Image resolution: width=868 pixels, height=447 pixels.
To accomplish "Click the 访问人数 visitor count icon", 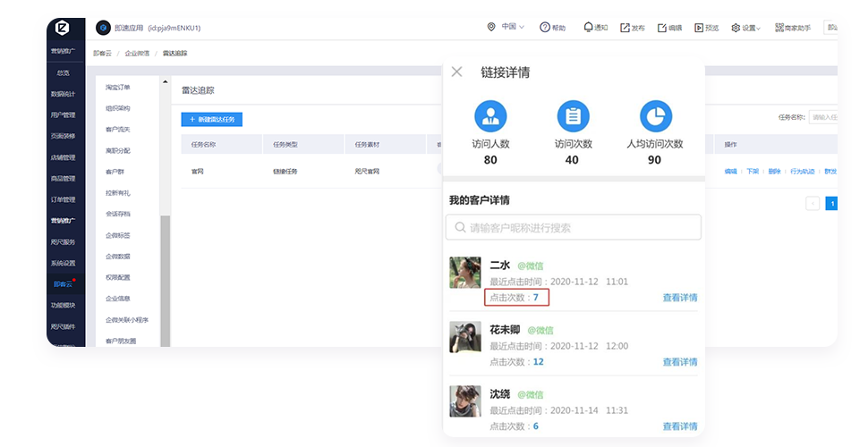I will (490, 116).
